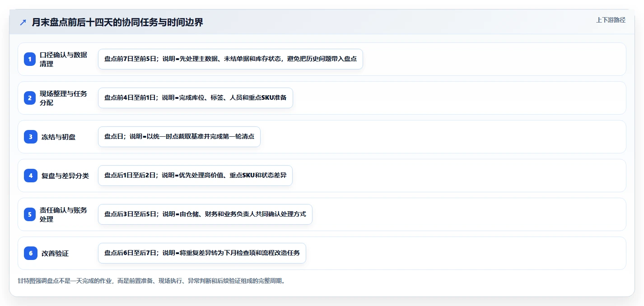Viewport: 644px width, 306px height.
Task: Open the 盘点日 baseline detail box
Action: click(179, 137)
